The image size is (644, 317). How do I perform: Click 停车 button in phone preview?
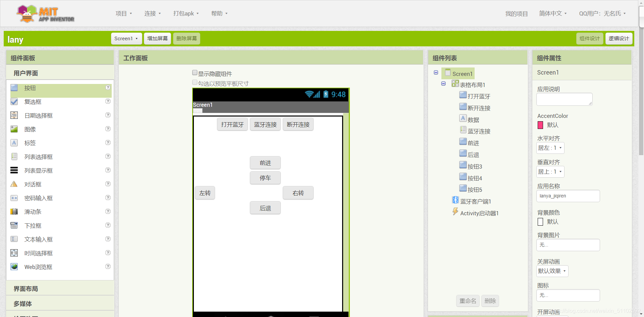pyautogui.click(x=265, y=178)
